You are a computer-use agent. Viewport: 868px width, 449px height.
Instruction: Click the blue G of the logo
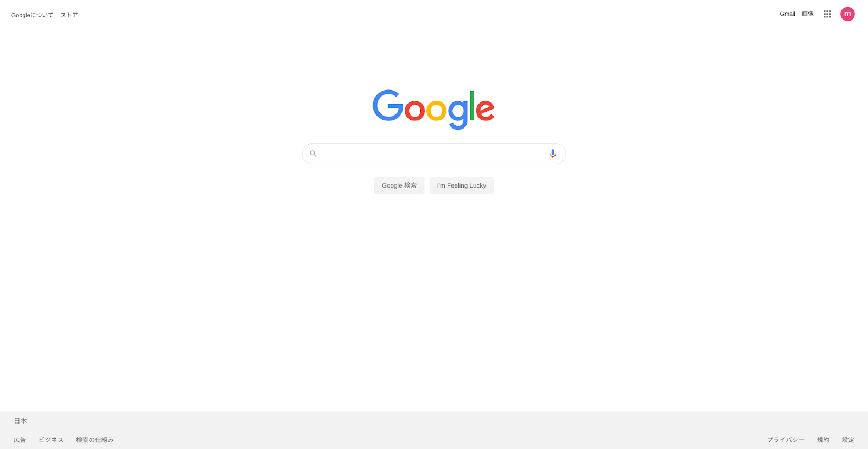pos(388,106)
